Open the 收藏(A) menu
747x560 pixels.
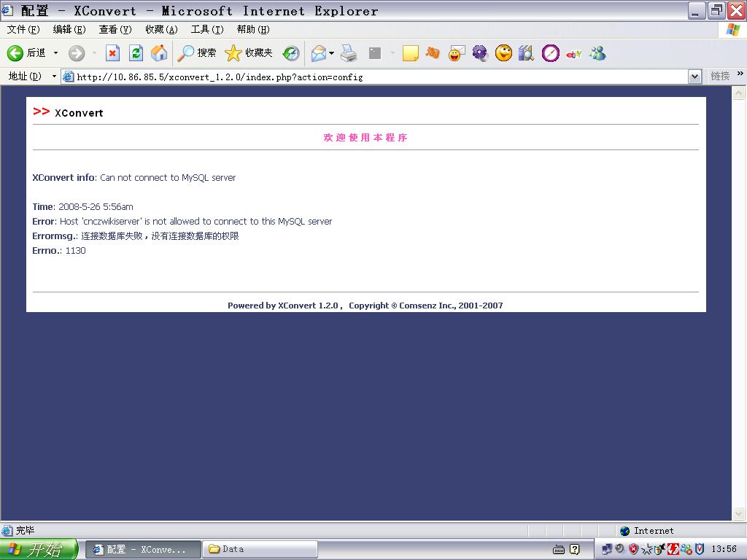pos(161,29)
